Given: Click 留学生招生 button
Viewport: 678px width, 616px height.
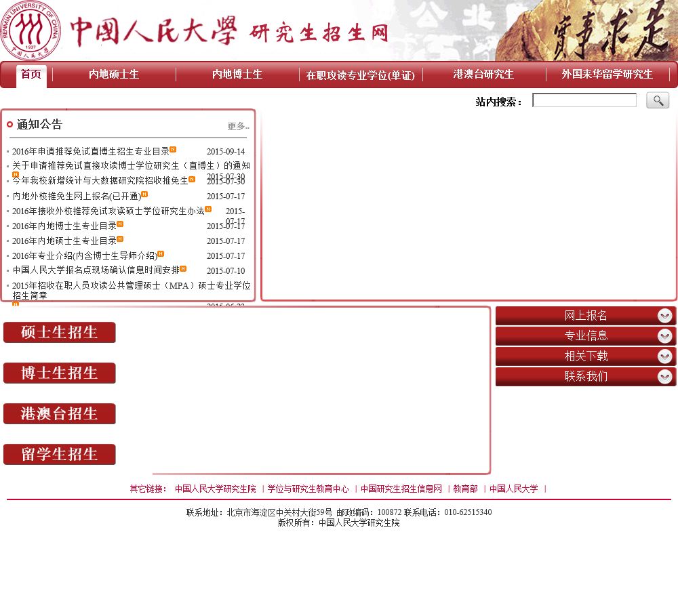Looking at the screenshot, I should 59,454.
